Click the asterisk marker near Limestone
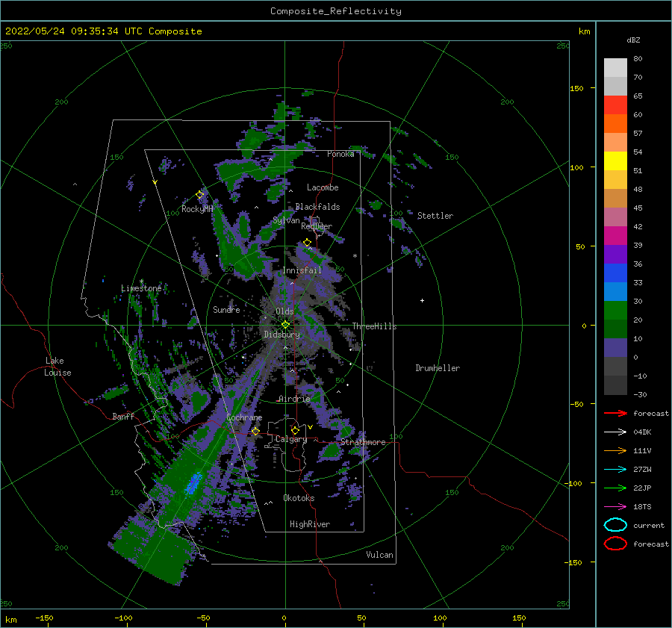This screenshot has width=672, height=628. click(x=141, y=282)
